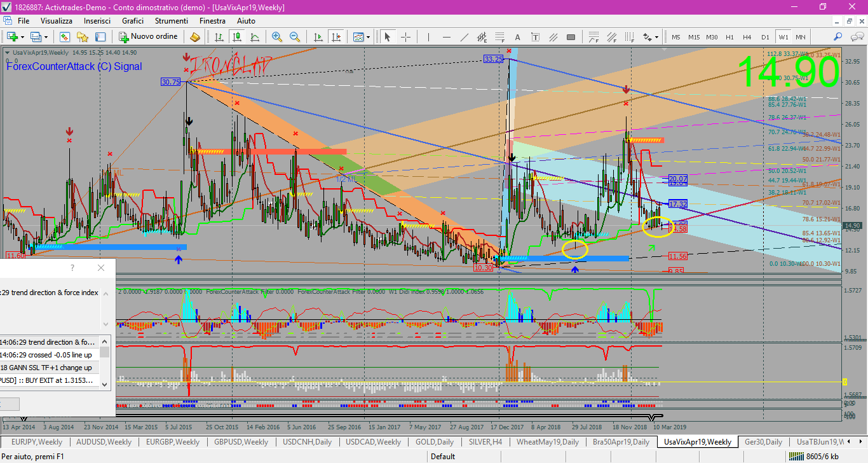Toggle chart auto scroll
This screenshot has height=463, width=868.
point(318,37)
